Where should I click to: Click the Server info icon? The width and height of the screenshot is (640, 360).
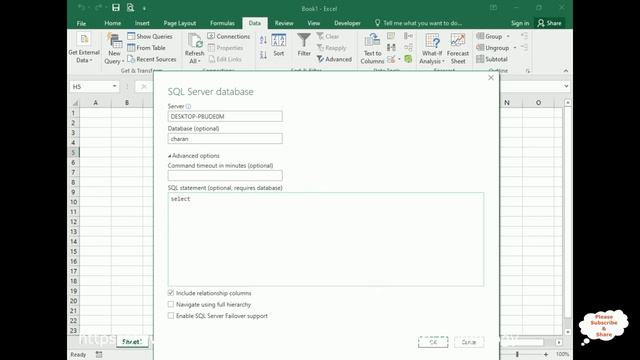point(188,107)
